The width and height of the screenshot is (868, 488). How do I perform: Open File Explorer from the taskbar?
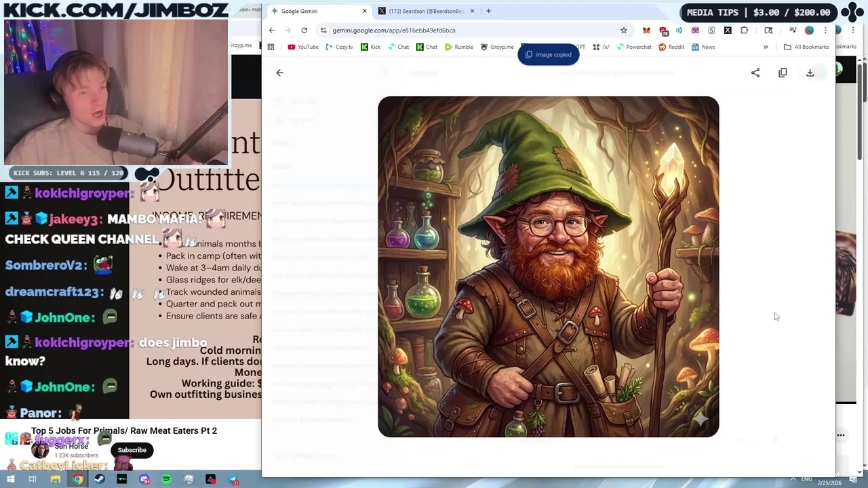pyautogui.click(x=55, y=480)
